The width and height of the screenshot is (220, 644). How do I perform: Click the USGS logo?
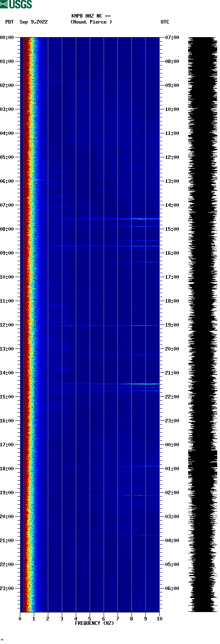click(16, 4)
